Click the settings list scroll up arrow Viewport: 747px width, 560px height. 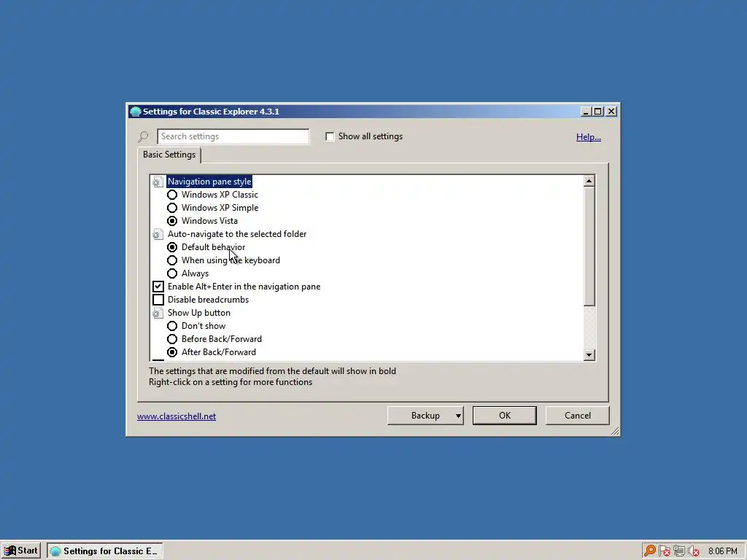pyautogui.click(x=589, y=182)
